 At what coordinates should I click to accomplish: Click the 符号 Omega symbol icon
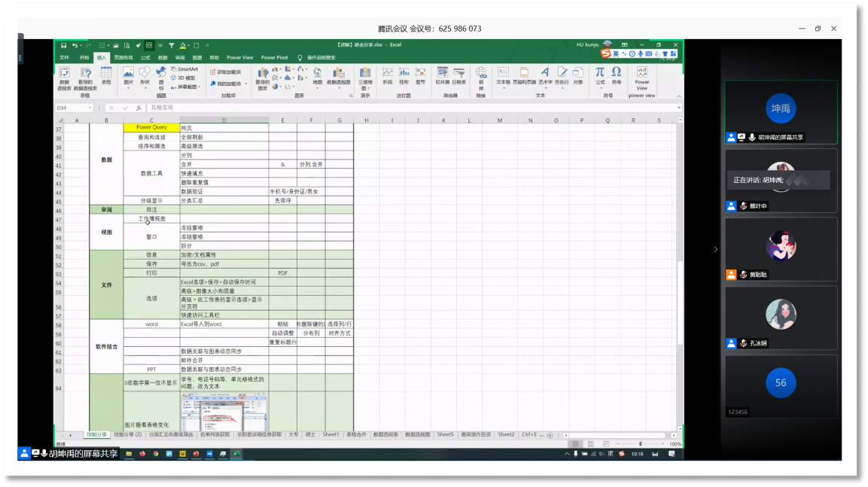click(617, 75)
